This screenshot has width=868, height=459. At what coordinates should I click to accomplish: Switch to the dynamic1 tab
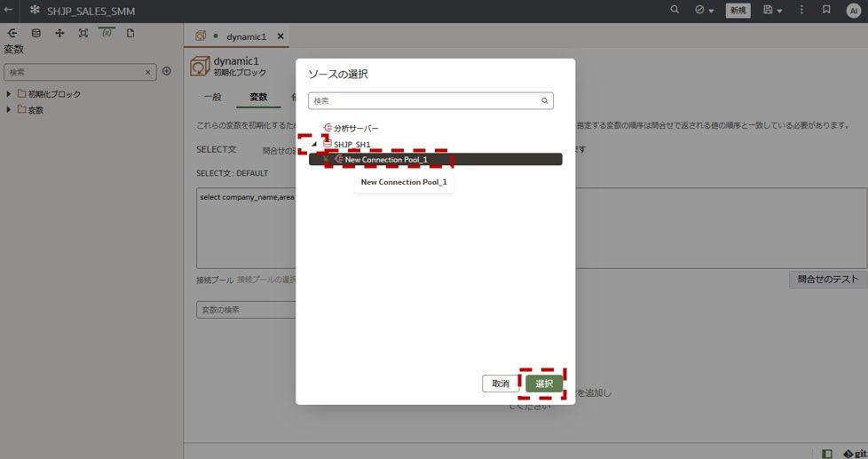tap(247, 36)
